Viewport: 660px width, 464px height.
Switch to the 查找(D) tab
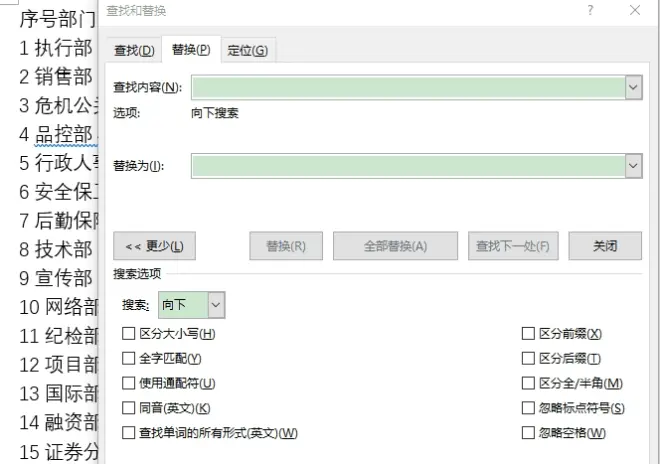134,51
